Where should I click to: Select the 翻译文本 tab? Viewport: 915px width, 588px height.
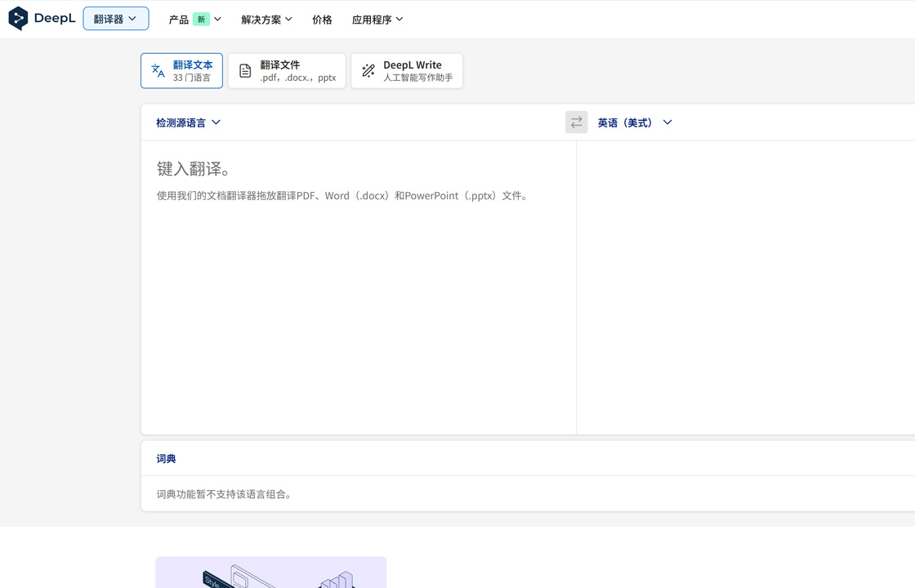pos(181,70)
